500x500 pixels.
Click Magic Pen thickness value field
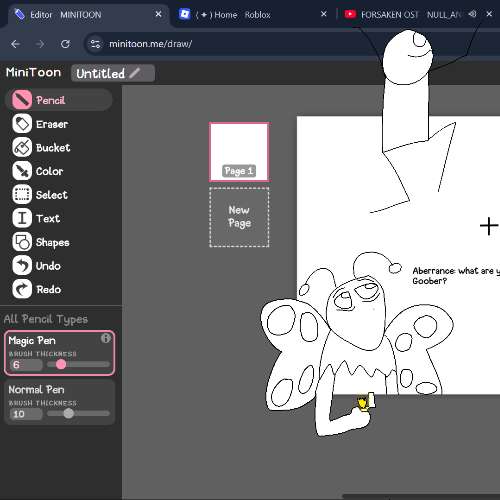pos(26,365)
